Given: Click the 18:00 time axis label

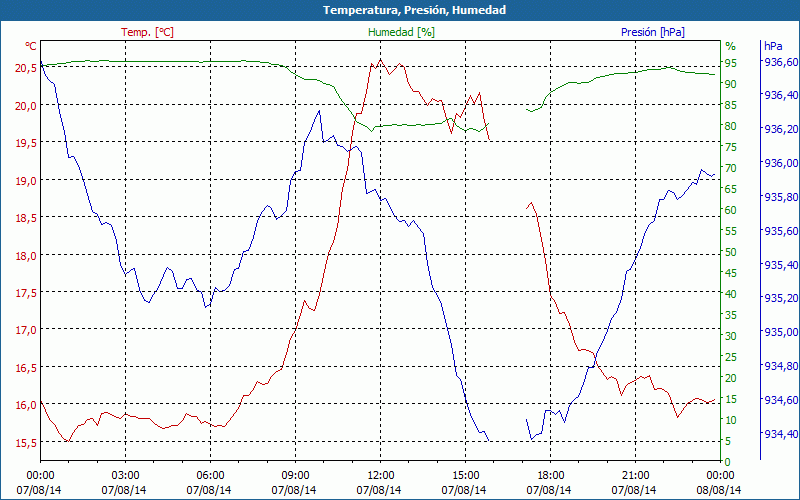Looking at the screenshot, I should 551,476.
